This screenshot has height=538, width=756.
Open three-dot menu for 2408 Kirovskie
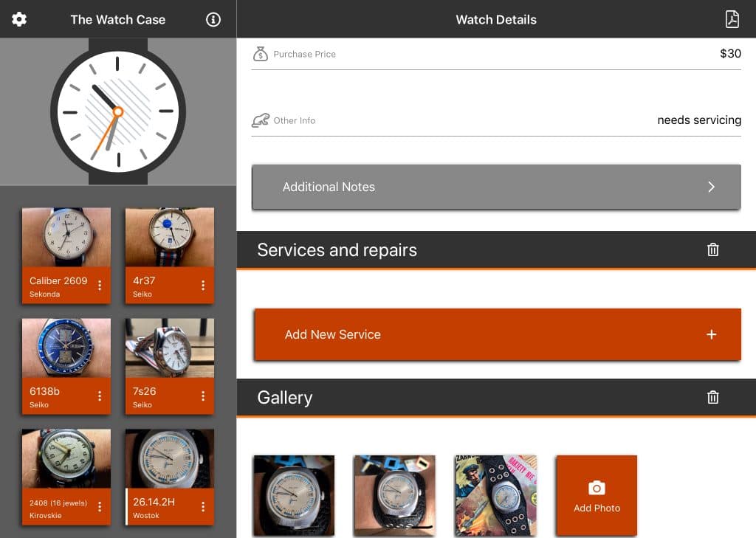click(100, 507)
